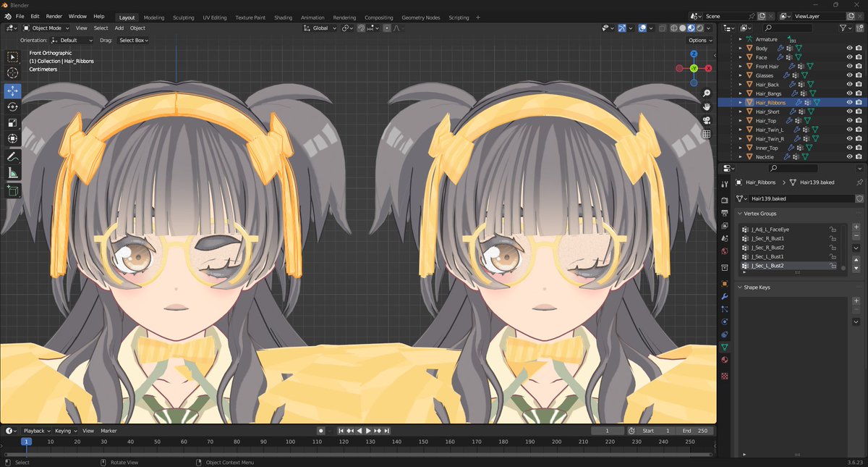
Task: Open the Options dropdown in the viewport
Action: [699, 41]
